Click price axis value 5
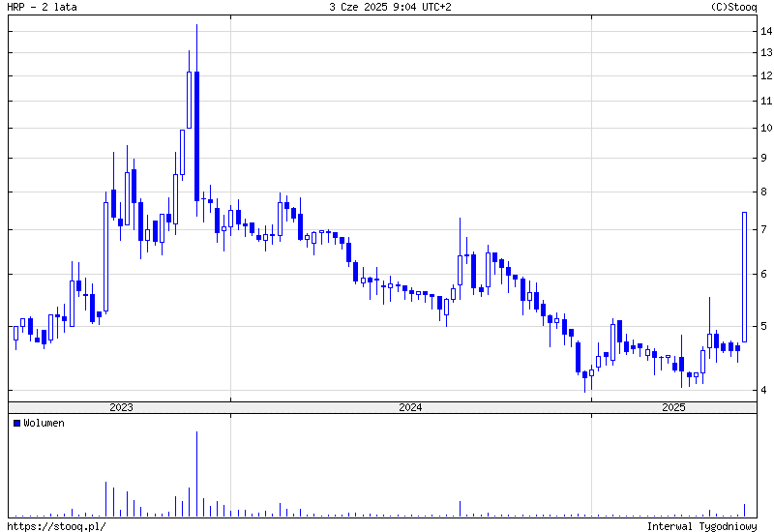774x532 pixels. point(763,326)
